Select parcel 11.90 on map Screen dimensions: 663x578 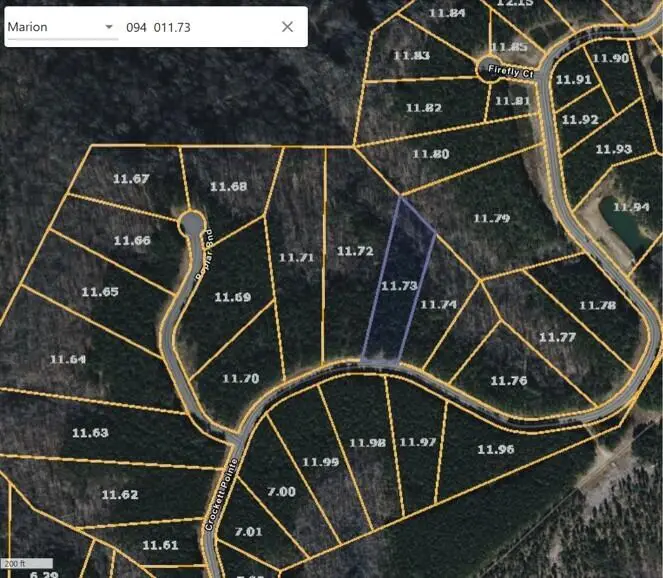611,58
